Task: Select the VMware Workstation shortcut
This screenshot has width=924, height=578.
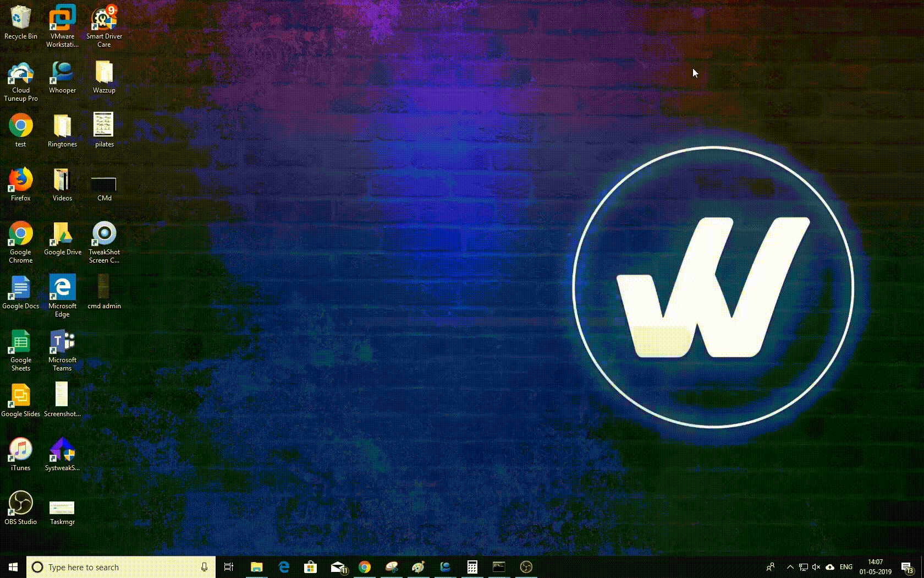Action: coord(62,26)
